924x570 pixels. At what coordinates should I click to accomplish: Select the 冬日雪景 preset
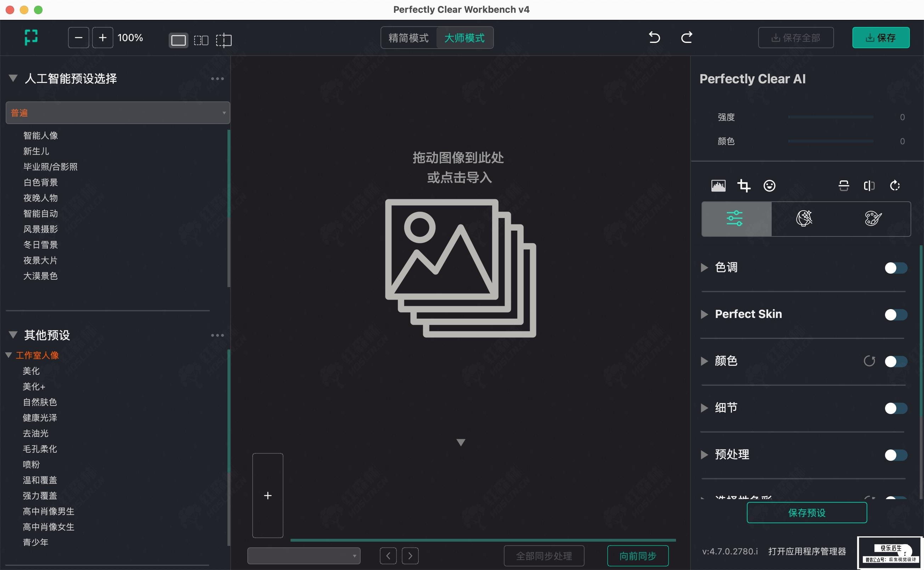coord(41,245)
